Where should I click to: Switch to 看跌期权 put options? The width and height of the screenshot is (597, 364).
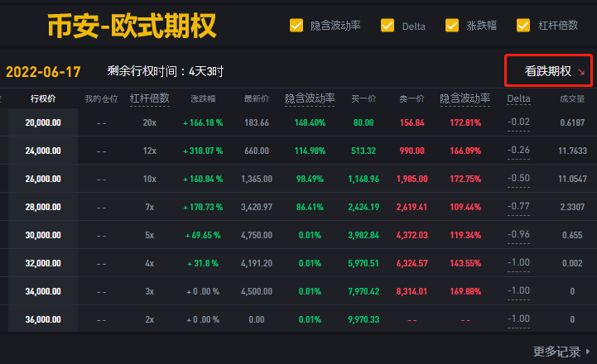tap(548, 71)
